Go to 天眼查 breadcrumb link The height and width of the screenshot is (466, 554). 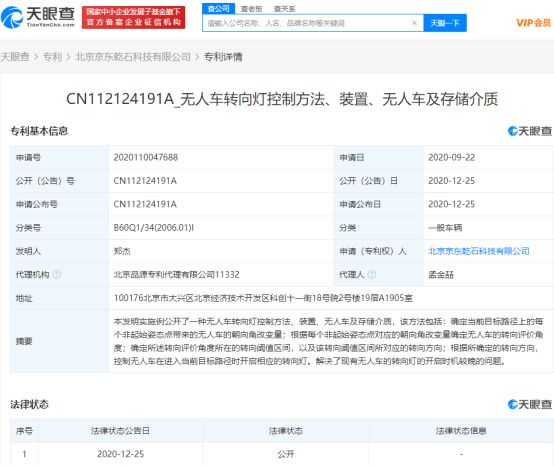pos(15,57)
